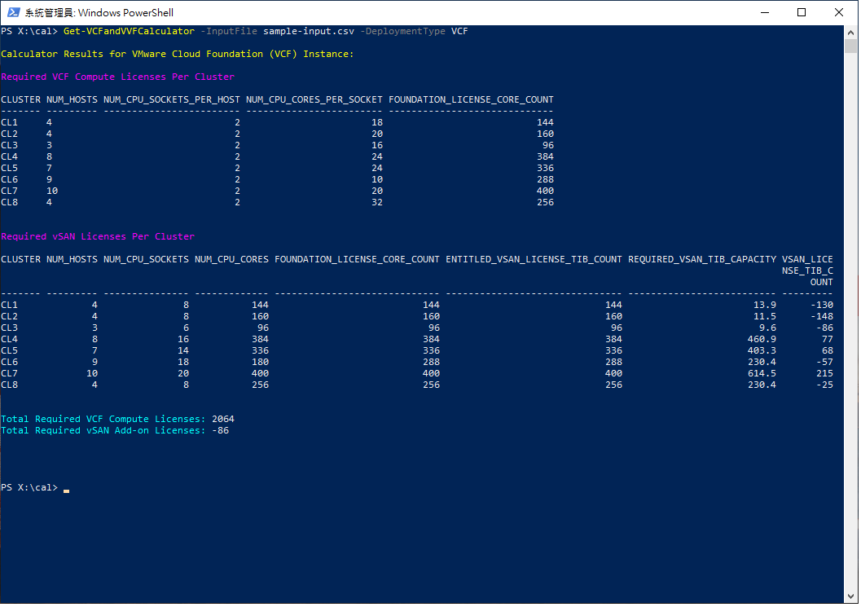The height and width of the screenshot is (616, 861).
Task: Click the required capacity value 9.6
Action: [767, 328]
